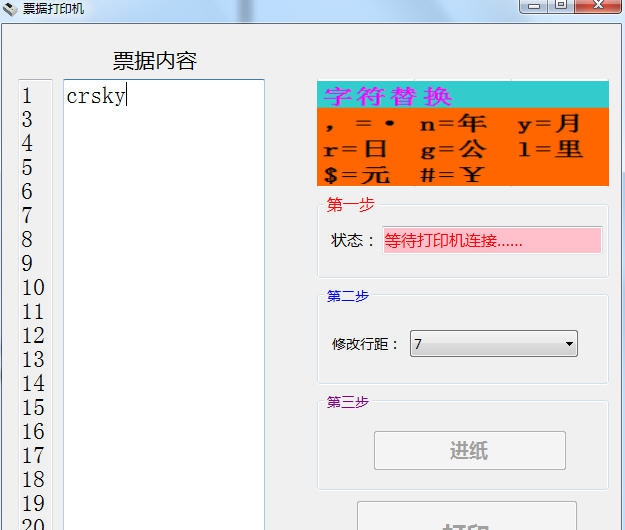The image size is (625, 530).
Task: Click the 第三步 group label
Action: tap(348, 402)
